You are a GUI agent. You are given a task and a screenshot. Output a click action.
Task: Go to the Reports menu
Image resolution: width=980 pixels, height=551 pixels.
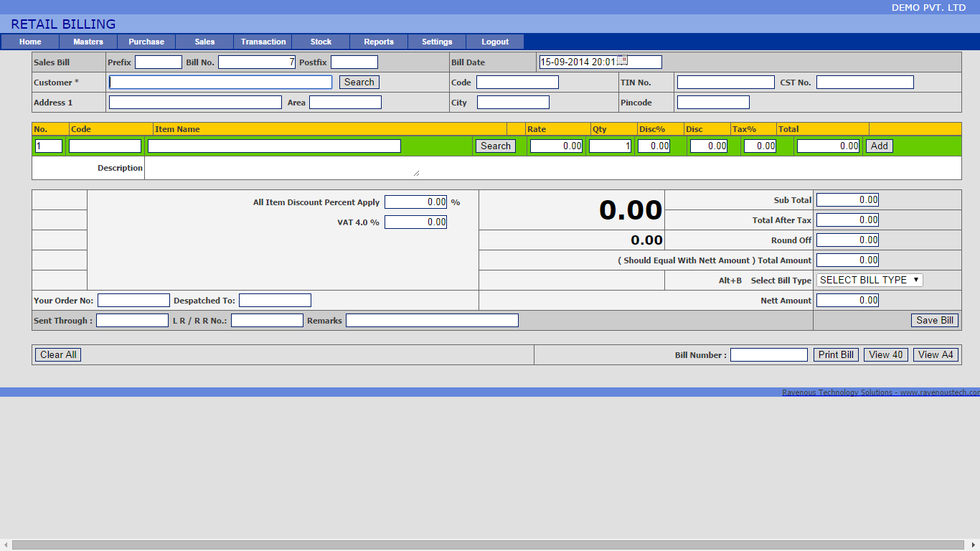click(x=379, y=42)
